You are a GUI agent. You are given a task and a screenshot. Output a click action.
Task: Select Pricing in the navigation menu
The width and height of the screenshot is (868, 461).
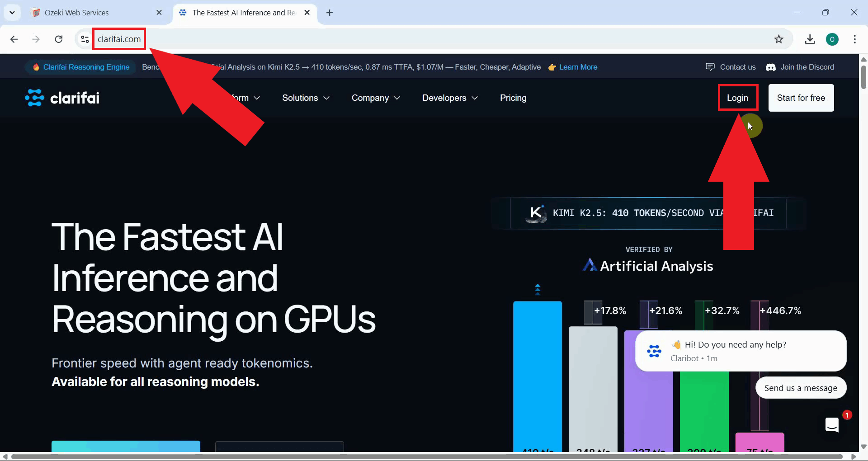513,98
